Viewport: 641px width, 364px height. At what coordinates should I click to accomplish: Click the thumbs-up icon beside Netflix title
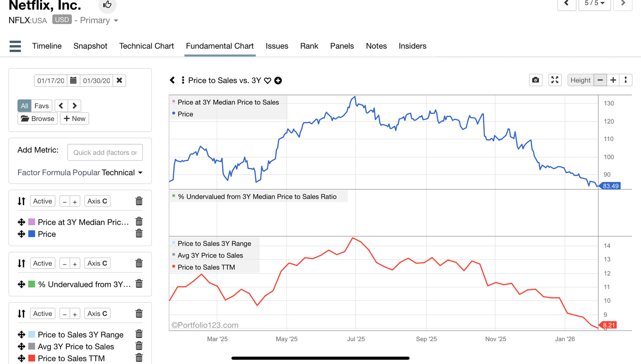pos(107,5)
